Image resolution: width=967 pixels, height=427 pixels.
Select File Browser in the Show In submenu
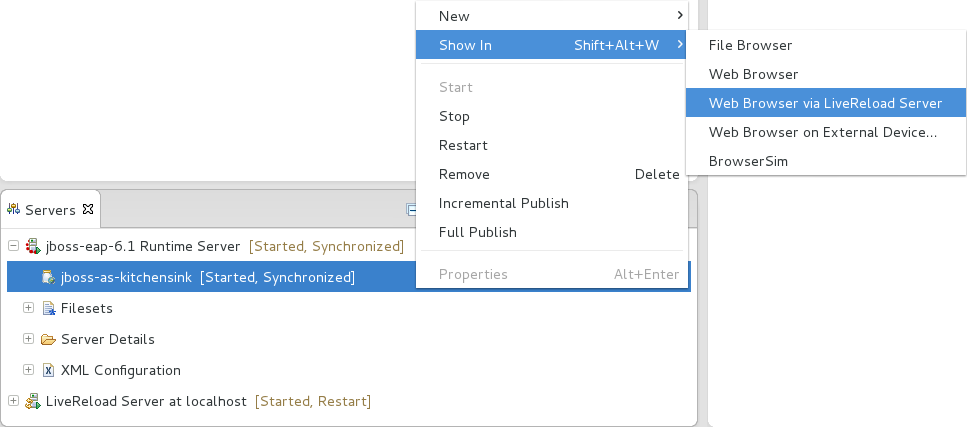click(x=750, y=45)
